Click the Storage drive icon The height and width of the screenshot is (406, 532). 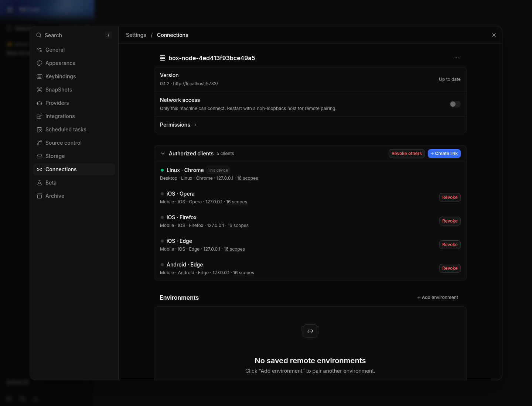40,156
